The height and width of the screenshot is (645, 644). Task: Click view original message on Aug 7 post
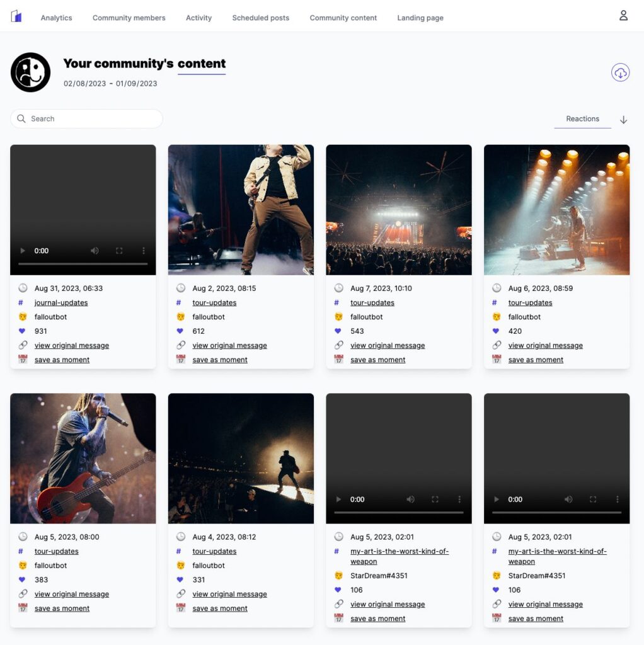point(387,345)
